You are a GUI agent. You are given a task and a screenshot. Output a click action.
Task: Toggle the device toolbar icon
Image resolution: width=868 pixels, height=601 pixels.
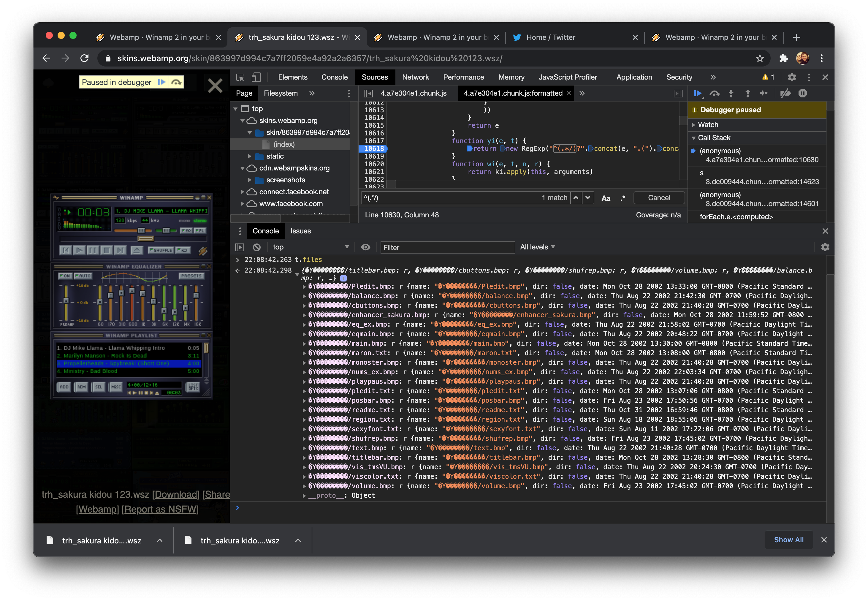click(x=256, y=77)
